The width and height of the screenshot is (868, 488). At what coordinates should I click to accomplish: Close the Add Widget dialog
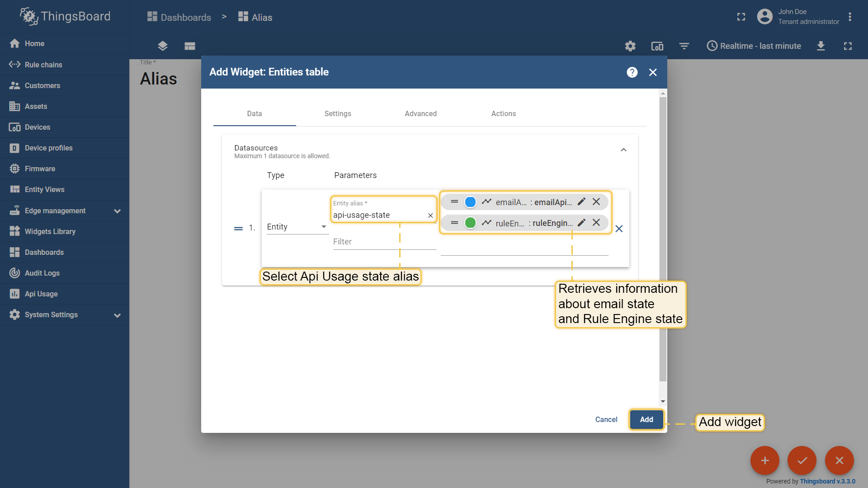tap(653, 72)
